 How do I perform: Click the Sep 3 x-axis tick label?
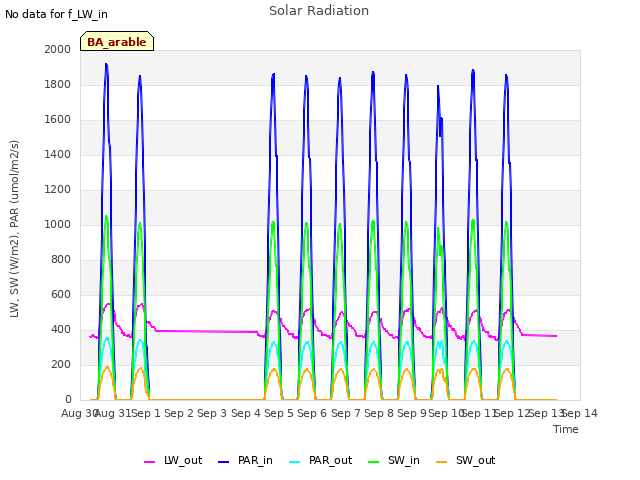212,413
